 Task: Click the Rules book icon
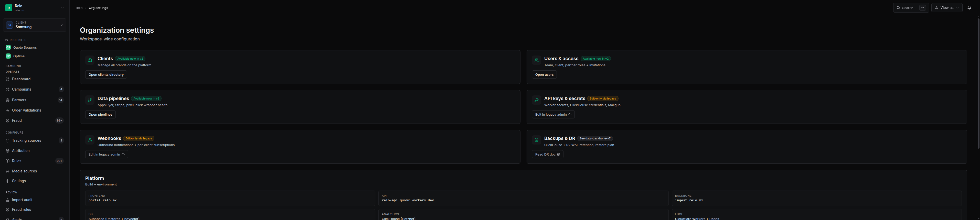click(x=7, y=161)
